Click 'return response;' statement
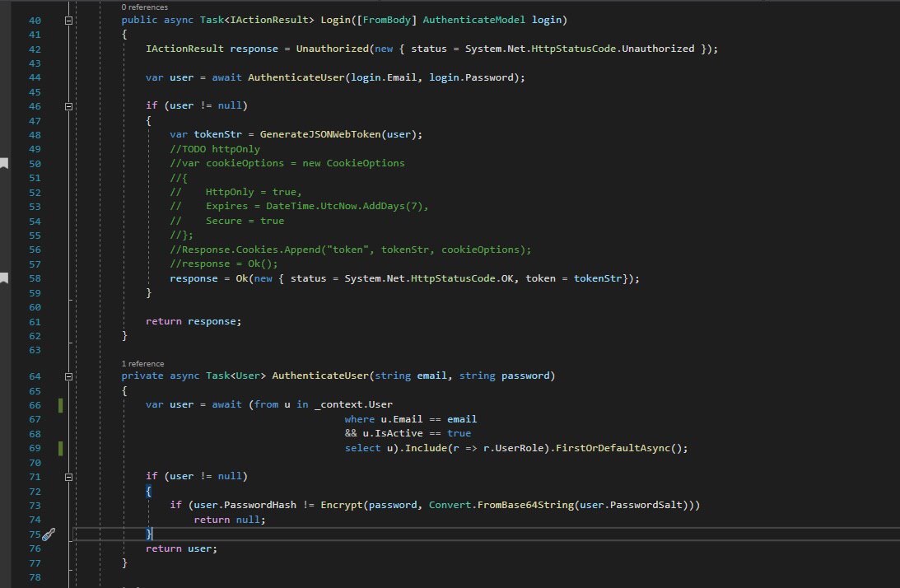The image size is (900, 588). 194,321
